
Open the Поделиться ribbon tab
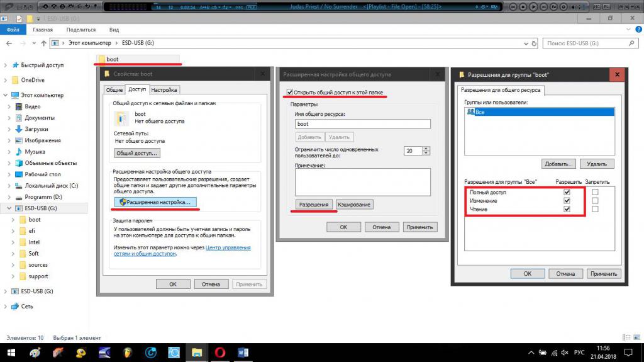(81, 30)
